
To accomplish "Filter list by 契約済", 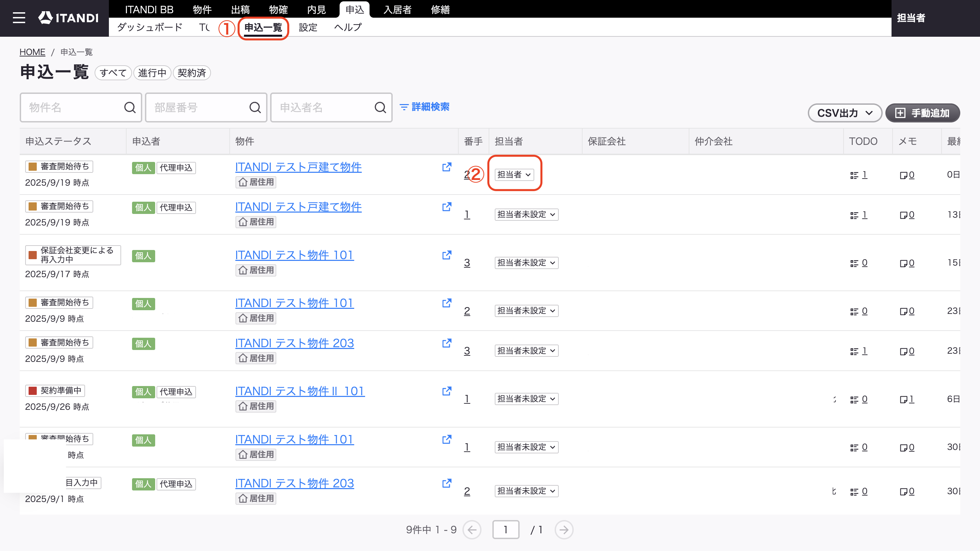I will [x=192, y=73].
